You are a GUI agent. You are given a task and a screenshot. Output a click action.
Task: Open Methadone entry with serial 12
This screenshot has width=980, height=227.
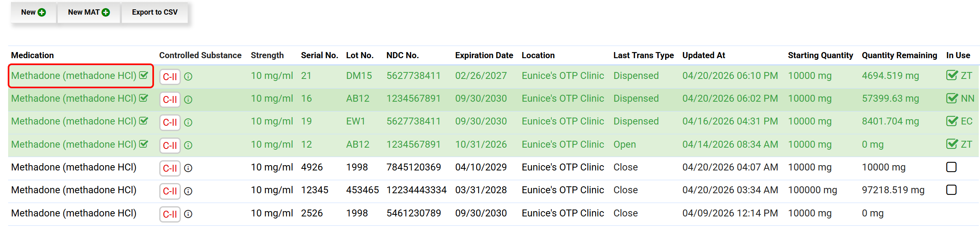coord(74,144)
